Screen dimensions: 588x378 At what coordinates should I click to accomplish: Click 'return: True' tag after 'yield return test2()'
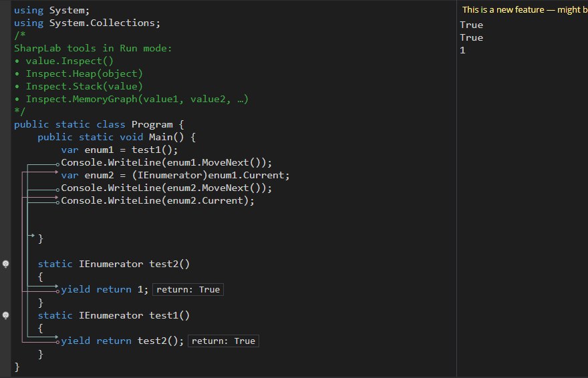(223, 341)
